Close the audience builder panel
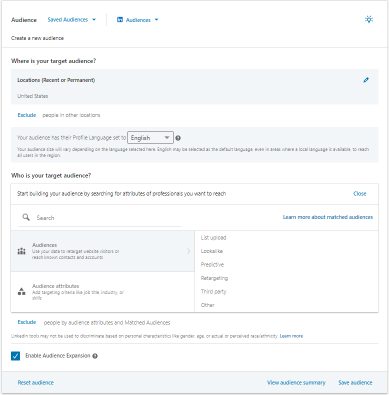389x395 pixels. (360, 194)
